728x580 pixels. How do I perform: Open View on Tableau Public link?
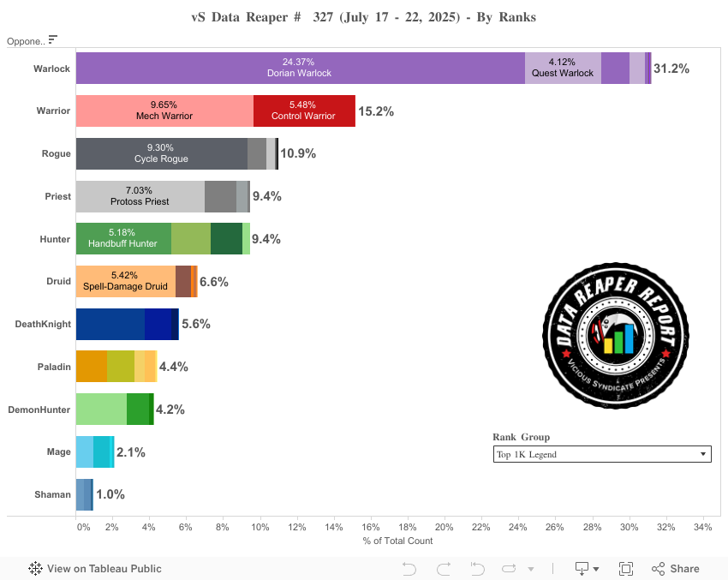[104, 569]
